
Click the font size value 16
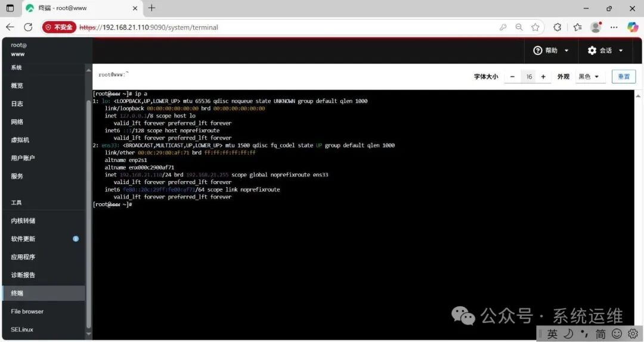click(529, 77)
